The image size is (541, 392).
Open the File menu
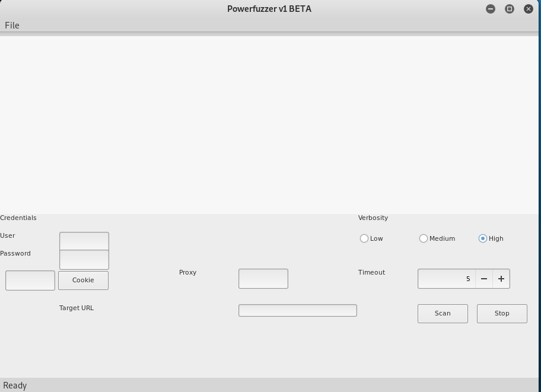tap(12, 25)
